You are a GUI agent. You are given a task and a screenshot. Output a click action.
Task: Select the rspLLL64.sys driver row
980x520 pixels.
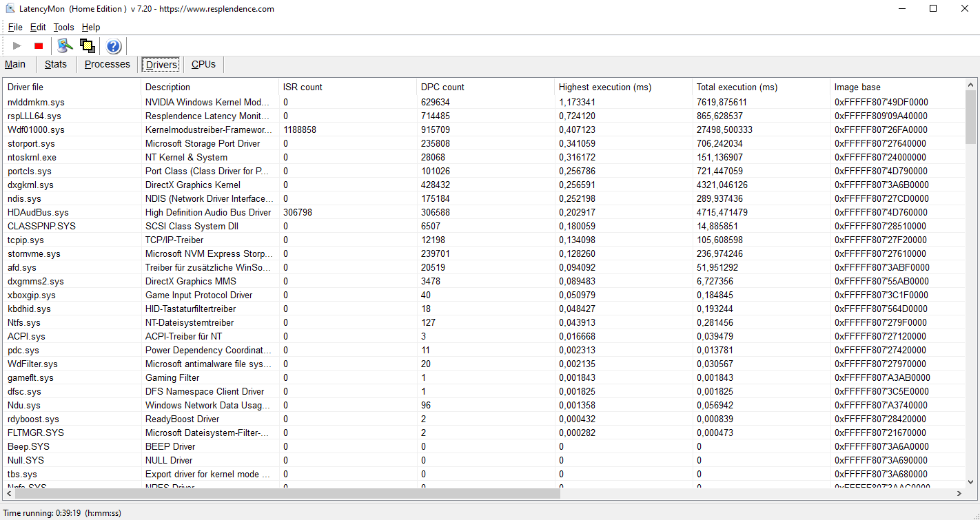click(x=484, y=116)
